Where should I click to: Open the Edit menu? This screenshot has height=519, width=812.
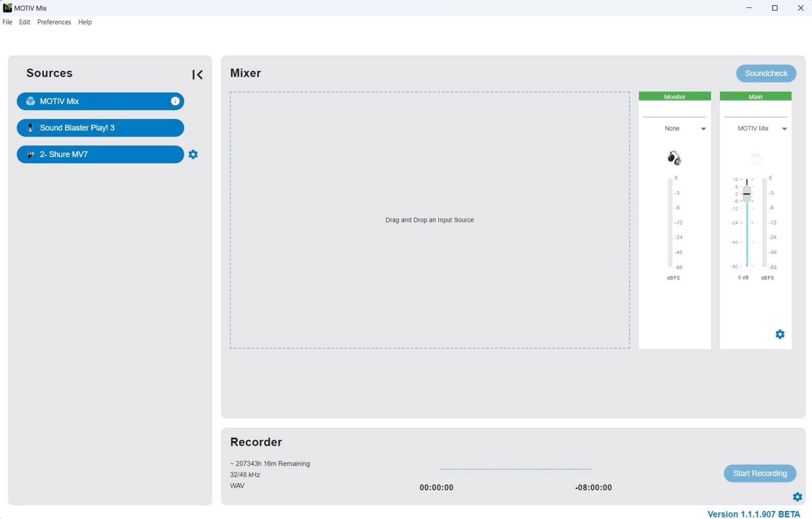[x=24, y=22]
